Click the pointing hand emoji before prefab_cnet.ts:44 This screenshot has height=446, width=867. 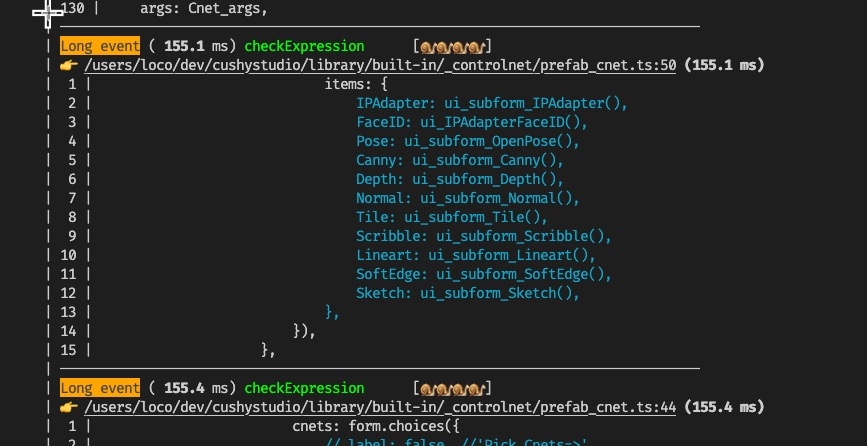tap(69, 407)
